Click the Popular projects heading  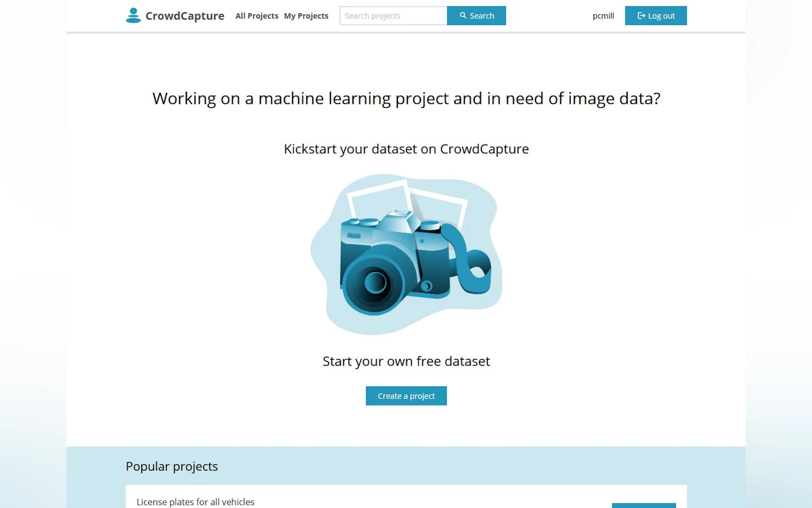coord(172,466)
